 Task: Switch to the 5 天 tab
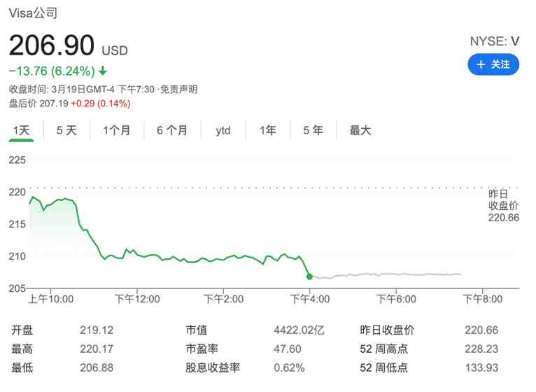(66, 130)
